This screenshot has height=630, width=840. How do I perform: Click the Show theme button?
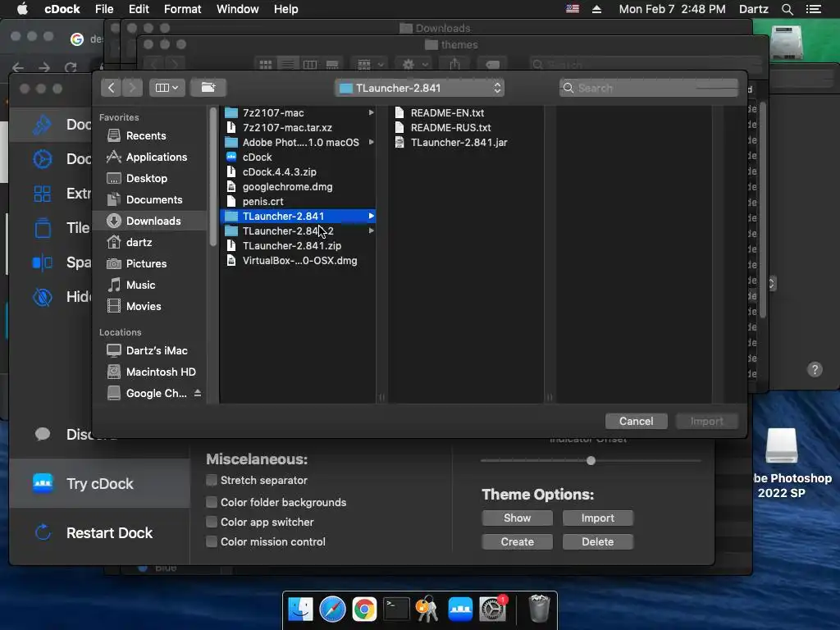[x=517, y=518]
